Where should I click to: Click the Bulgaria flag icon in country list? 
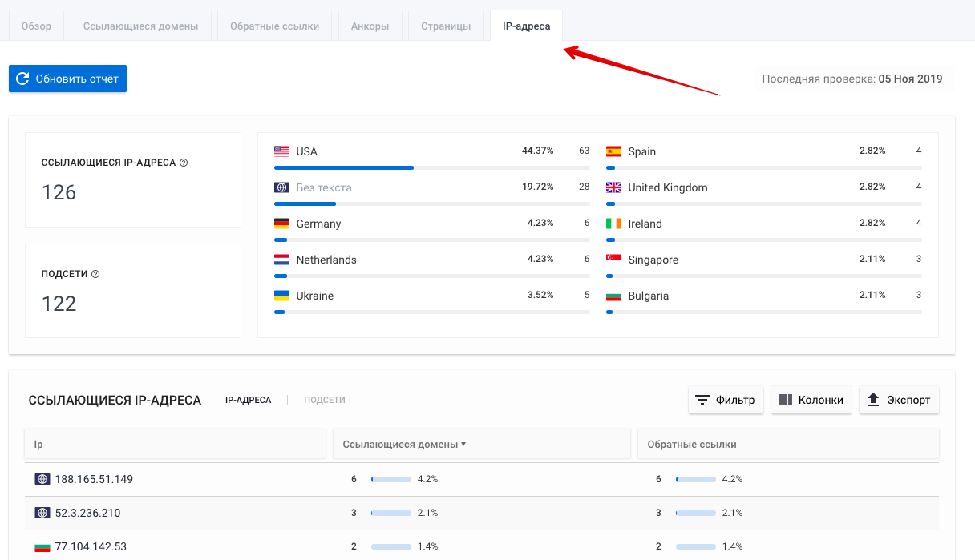[613, 296]
